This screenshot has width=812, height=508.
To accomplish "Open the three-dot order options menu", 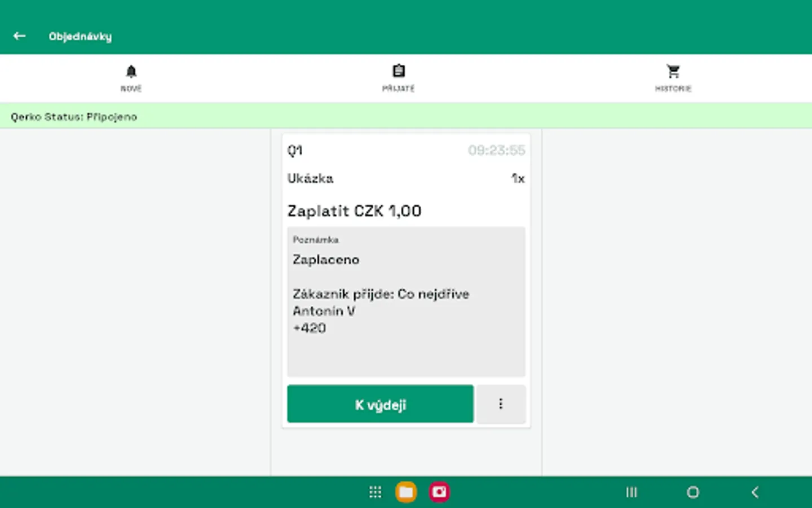I will (501, 404).
